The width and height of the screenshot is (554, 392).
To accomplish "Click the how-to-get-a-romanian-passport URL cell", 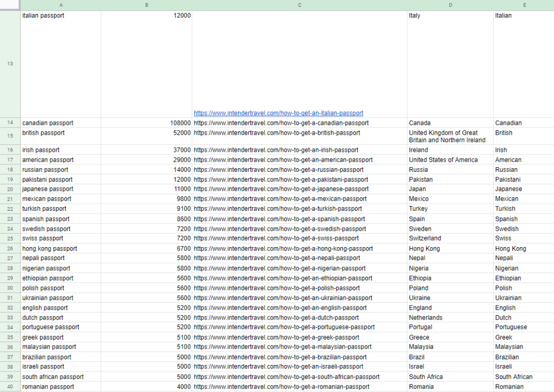I will (300, 387).
